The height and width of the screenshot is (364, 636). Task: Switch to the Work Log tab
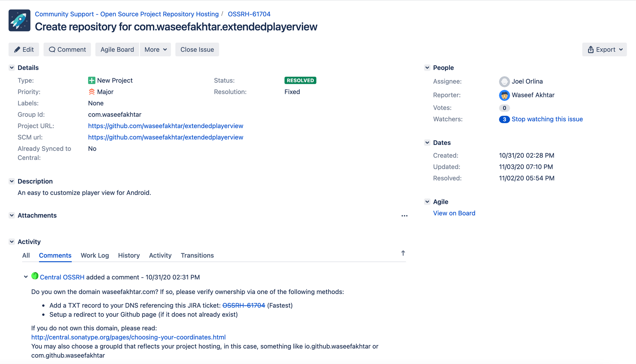coord(95,256)
